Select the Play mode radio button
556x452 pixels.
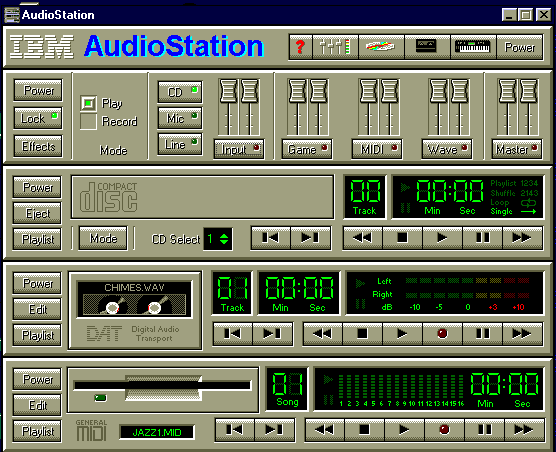(88, 104)
